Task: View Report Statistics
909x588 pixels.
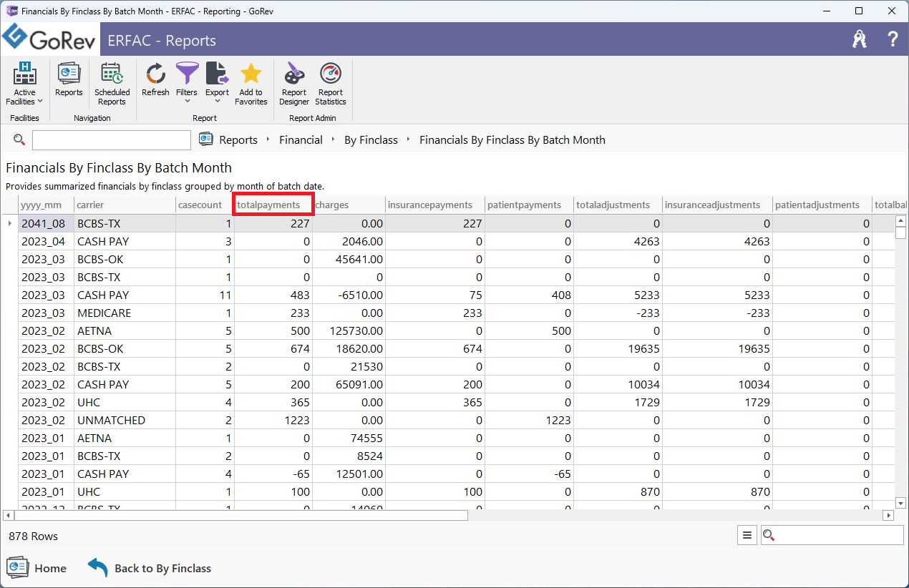Action: [331, 84]
